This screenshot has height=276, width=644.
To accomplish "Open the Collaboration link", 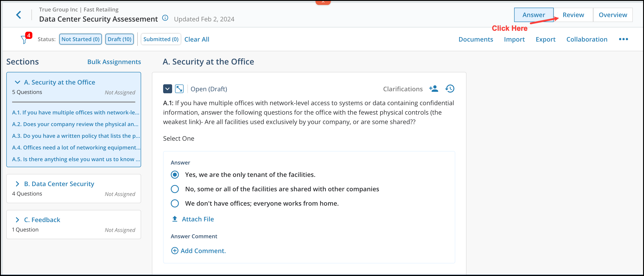I will click(587, 39).
